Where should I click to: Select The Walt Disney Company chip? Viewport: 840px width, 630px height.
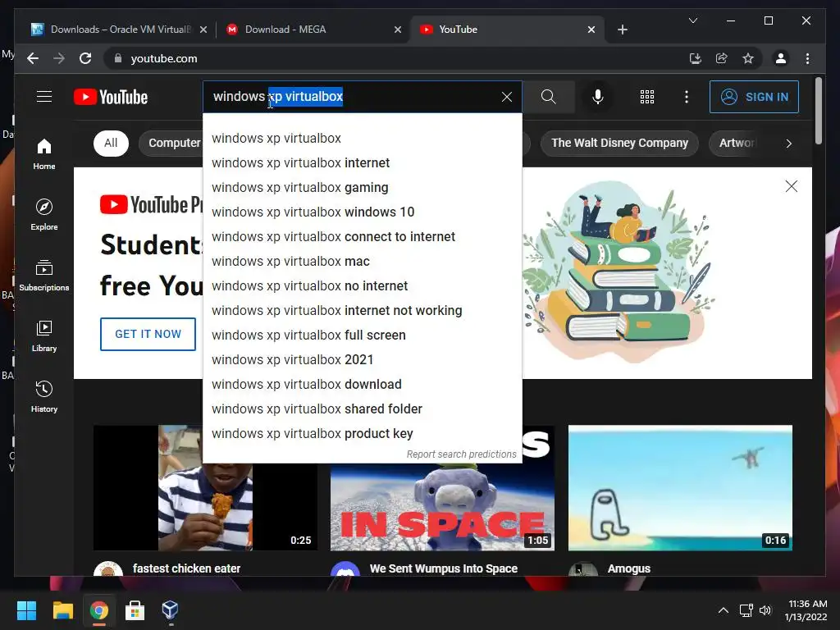pyautogui.click(x=620, y=143)
